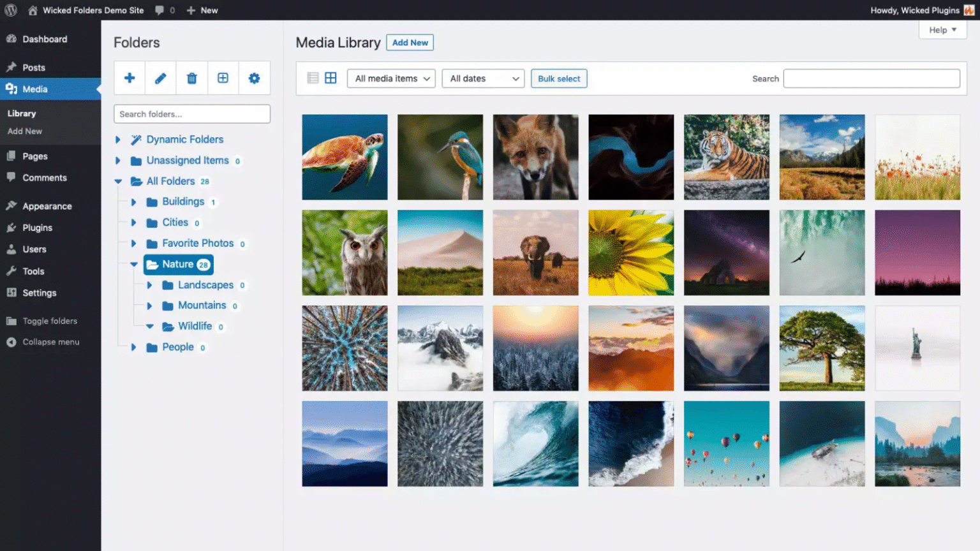Switch to list view icon
This screenshot has height=551, width=980.
(313, 78)
